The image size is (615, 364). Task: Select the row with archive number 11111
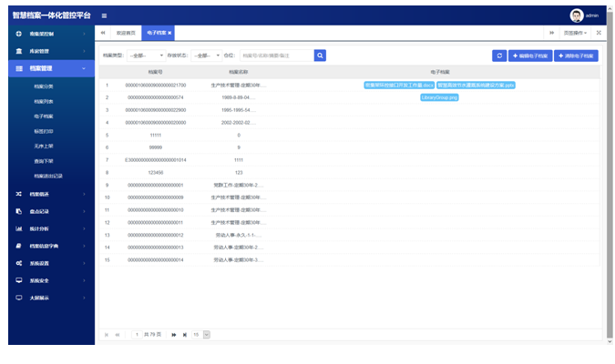tap(350, 136)
